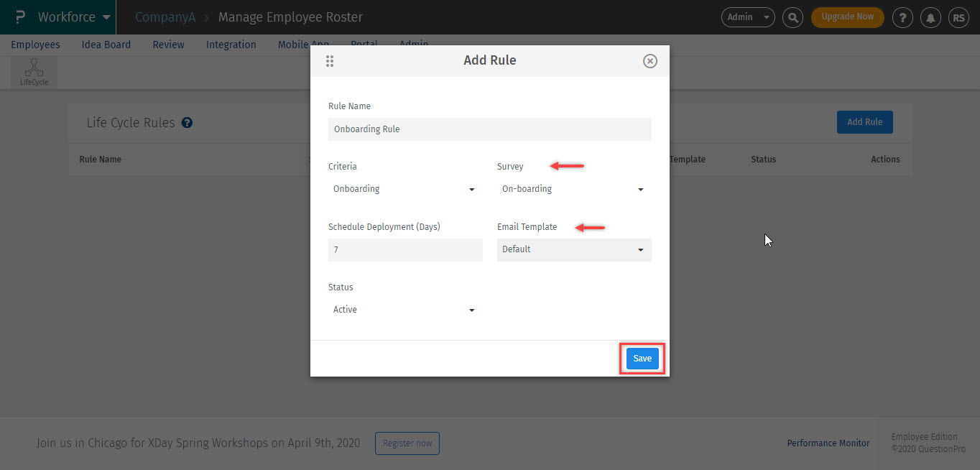Expand the Email Template dropdown
This screenshot has height=470, width=980.
click(573, 249)
